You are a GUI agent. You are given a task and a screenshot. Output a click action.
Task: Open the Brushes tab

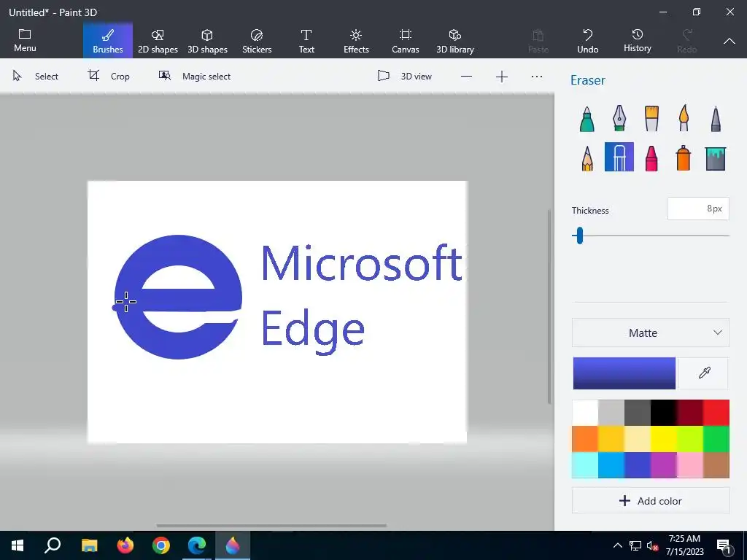108,41
